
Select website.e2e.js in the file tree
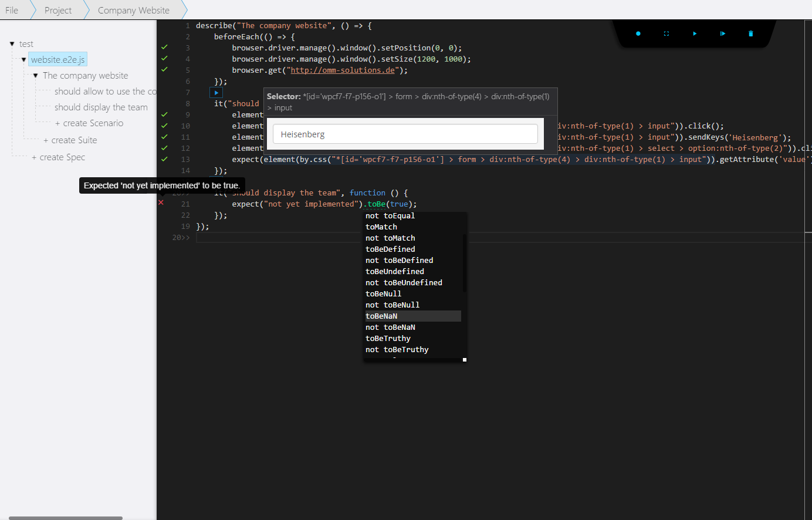(x=58, y=60)
